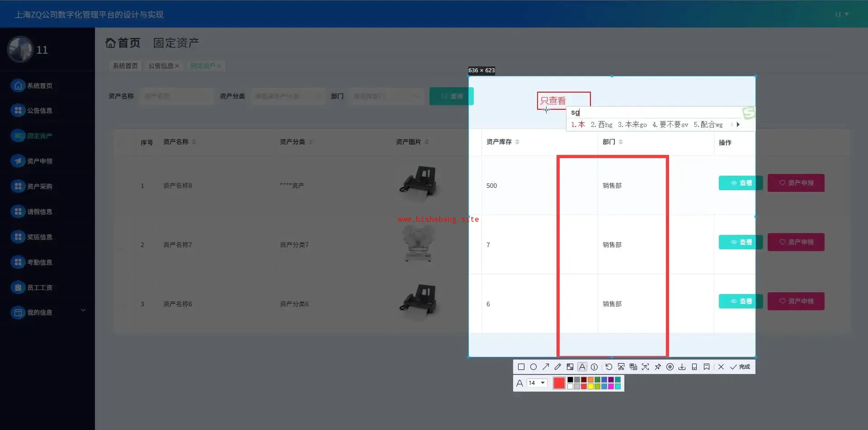This screenshot has height=430, width=868.
Task: Sort by 资产库存 column
Action: click(517, 142)
